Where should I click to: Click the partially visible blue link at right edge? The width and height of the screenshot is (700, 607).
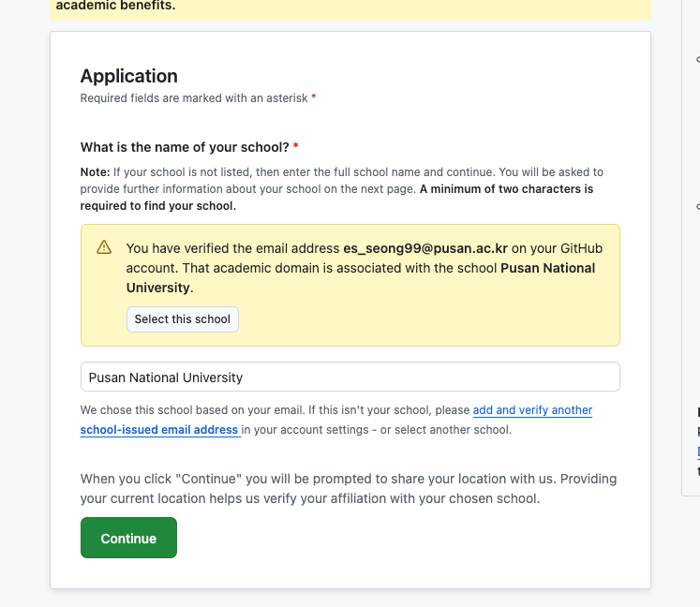click(698, 452)
